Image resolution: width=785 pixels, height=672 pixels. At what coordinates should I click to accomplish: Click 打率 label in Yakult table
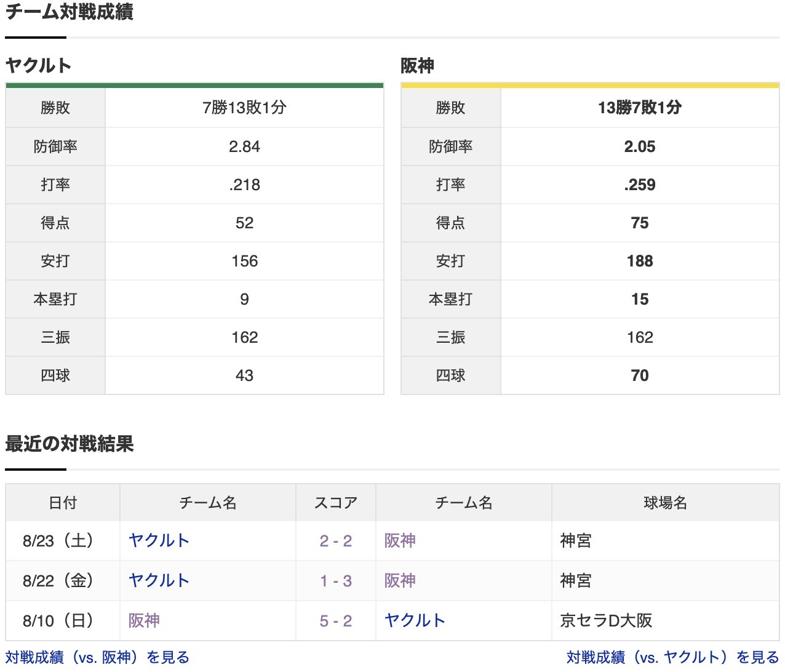pyautogui.click(x=55, y=185)
